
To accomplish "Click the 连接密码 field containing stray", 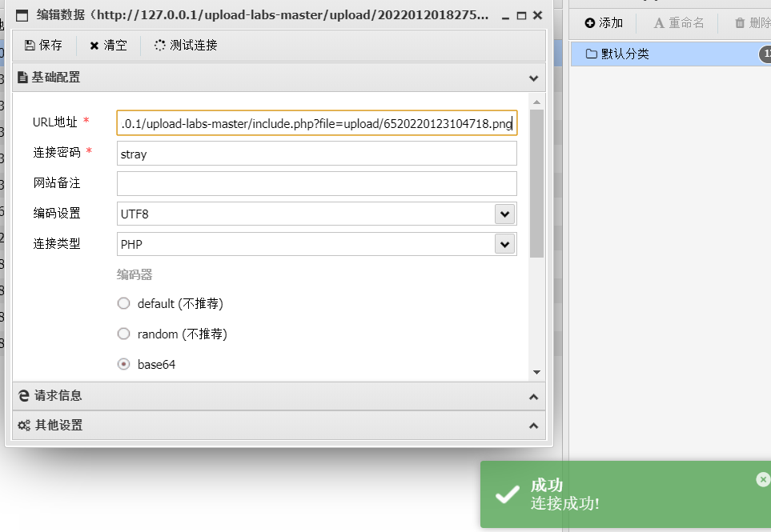I will point(317,154).
